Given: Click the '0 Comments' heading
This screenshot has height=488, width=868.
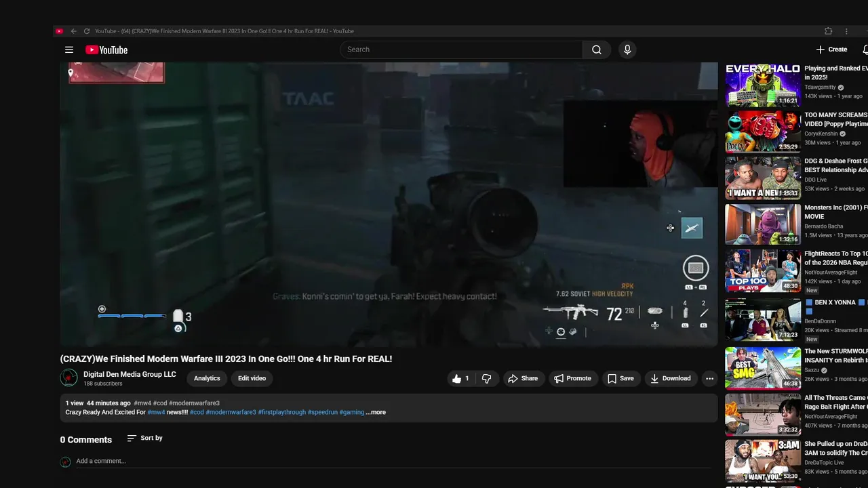Looking at the screenshot, I should pos(86,440).
